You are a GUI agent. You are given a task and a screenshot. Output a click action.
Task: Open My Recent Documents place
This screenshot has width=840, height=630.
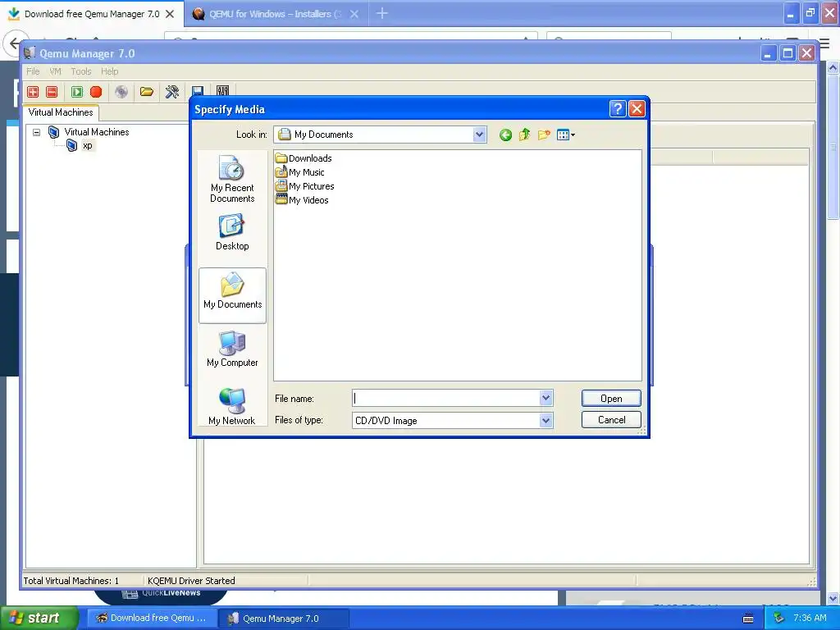[x=232, y=179]
